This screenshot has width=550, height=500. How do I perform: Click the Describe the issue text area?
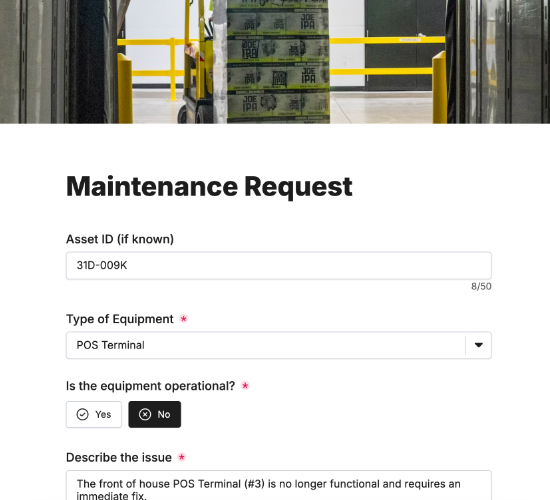pos(279,485)
